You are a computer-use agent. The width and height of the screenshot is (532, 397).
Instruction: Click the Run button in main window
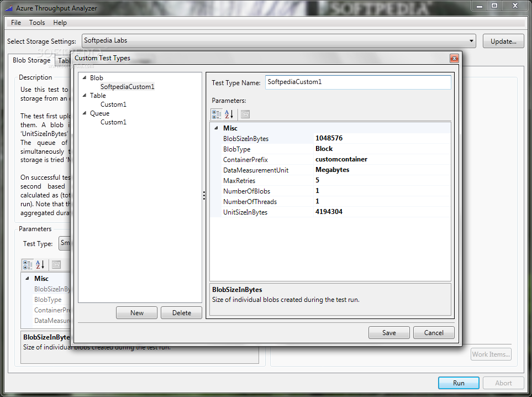click(459, 383)
